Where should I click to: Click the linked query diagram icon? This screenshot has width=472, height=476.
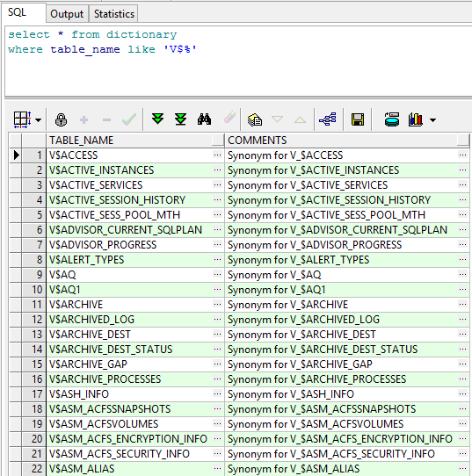tap(328, 119)
